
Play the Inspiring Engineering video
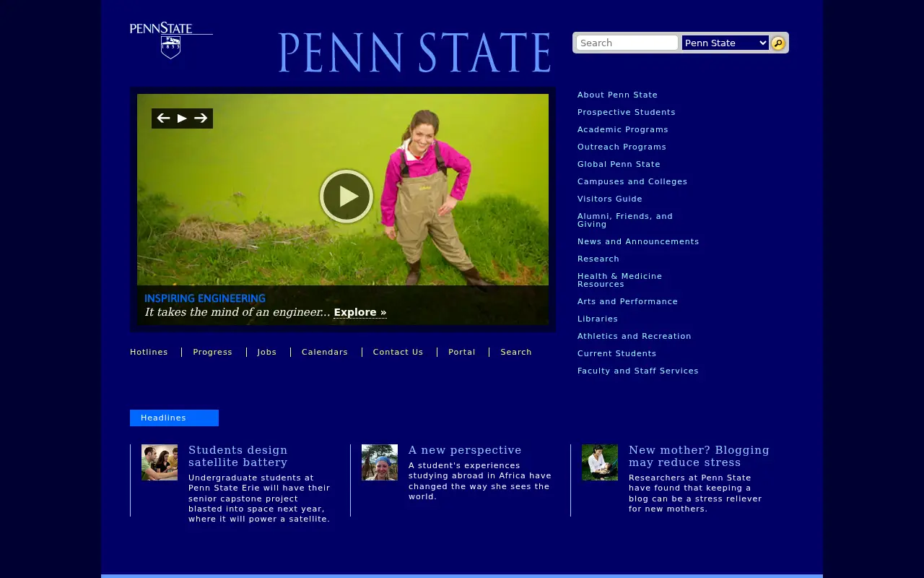[346, 197]
